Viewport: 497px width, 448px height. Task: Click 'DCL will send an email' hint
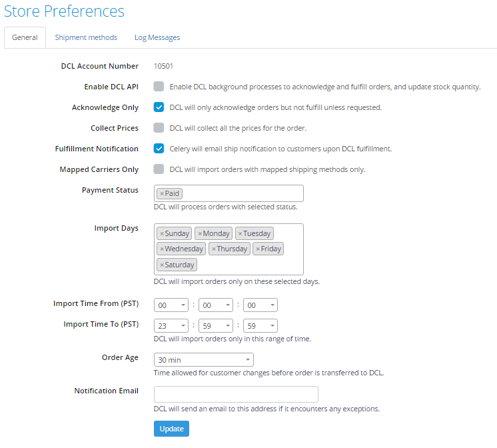tap(266, 409)
